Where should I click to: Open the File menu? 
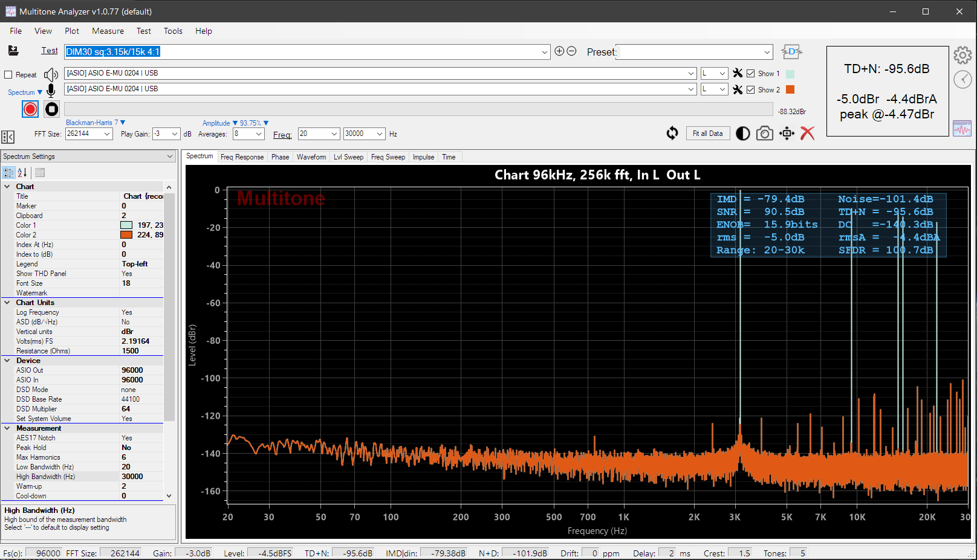click(x=16, y=31)
